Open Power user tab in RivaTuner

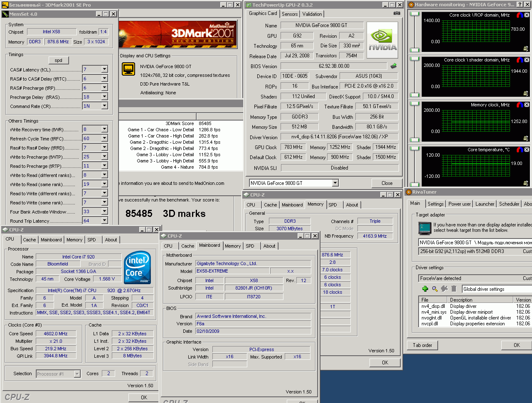coord(460,204)
